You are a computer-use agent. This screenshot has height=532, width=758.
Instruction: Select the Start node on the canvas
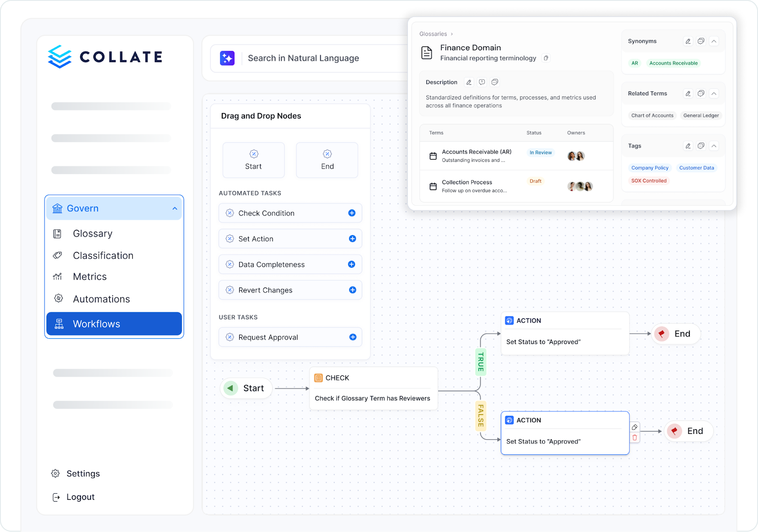(x=246, y=388)
